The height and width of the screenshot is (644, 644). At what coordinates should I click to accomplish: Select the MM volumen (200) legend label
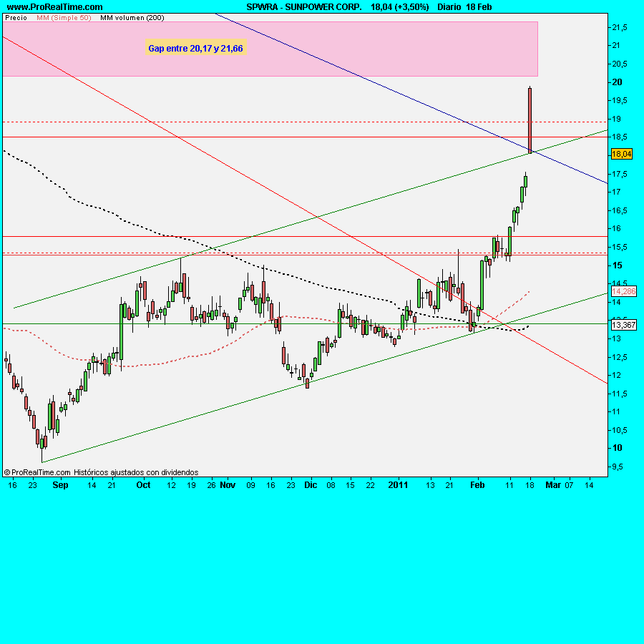[x=132, y=18]
